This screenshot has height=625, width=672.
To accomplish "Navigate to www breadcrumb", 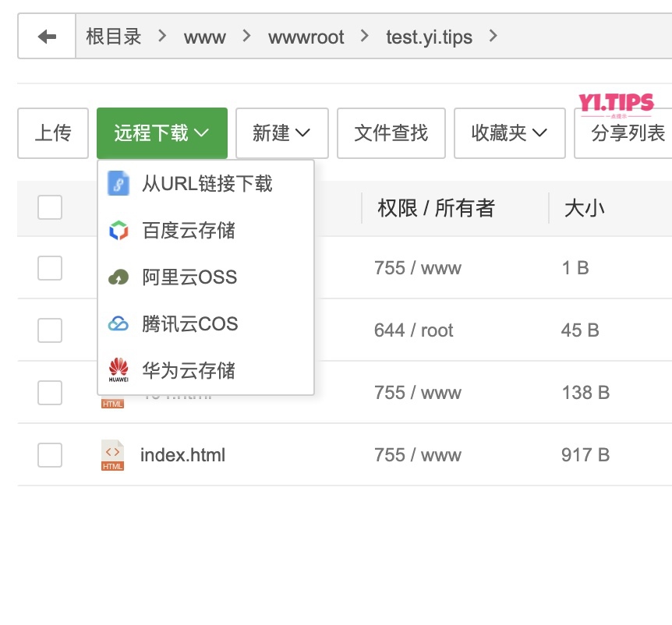I will [x=205, y=37].
